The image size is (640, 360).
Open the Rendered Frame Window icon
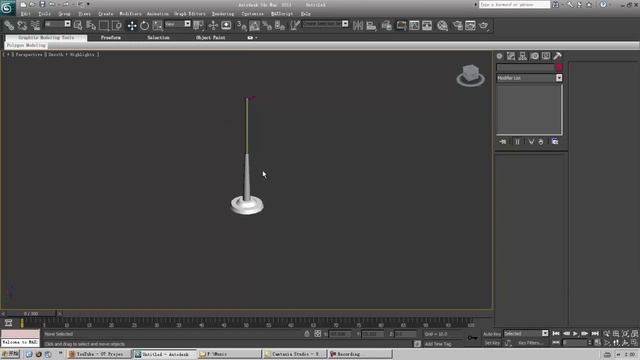(471, 26)
